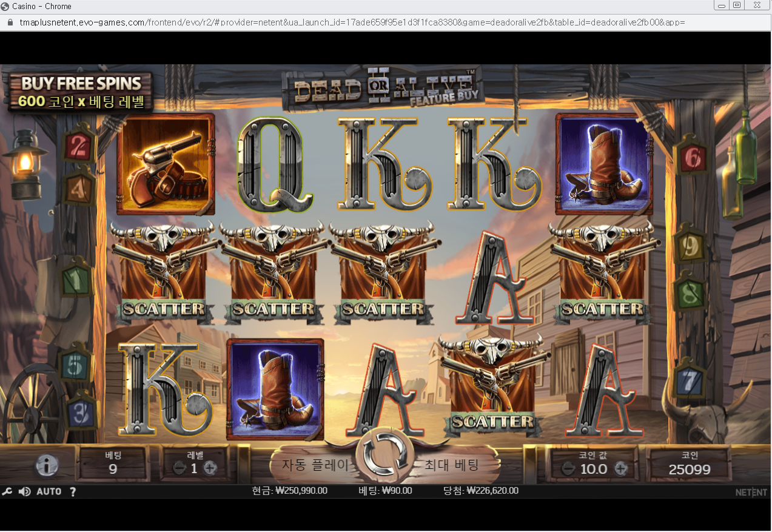Viewport: 772px width, 532px height.
Task: Mute sound via the speaker icon
Action: tap(25, 491)
